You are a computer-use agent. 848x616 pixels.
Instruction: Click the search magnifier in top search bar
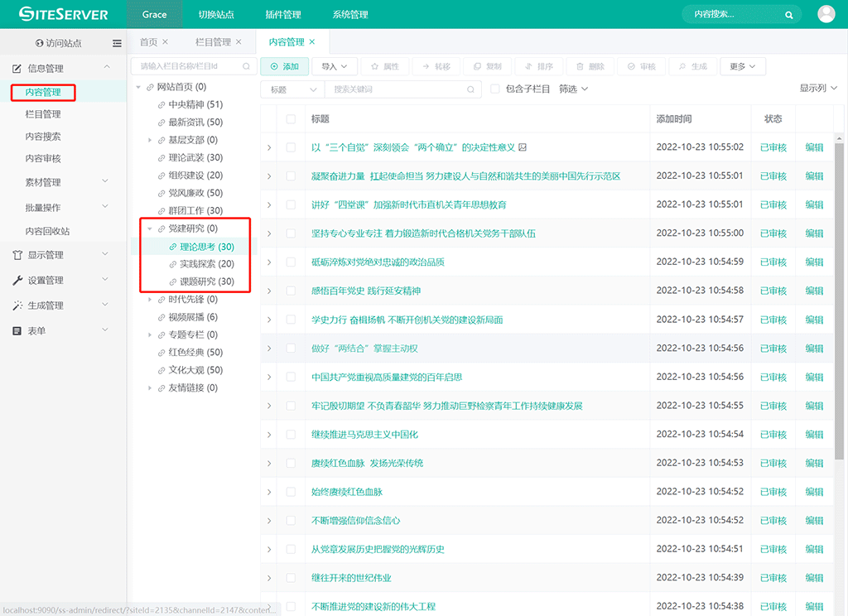[x=789, y=14]
